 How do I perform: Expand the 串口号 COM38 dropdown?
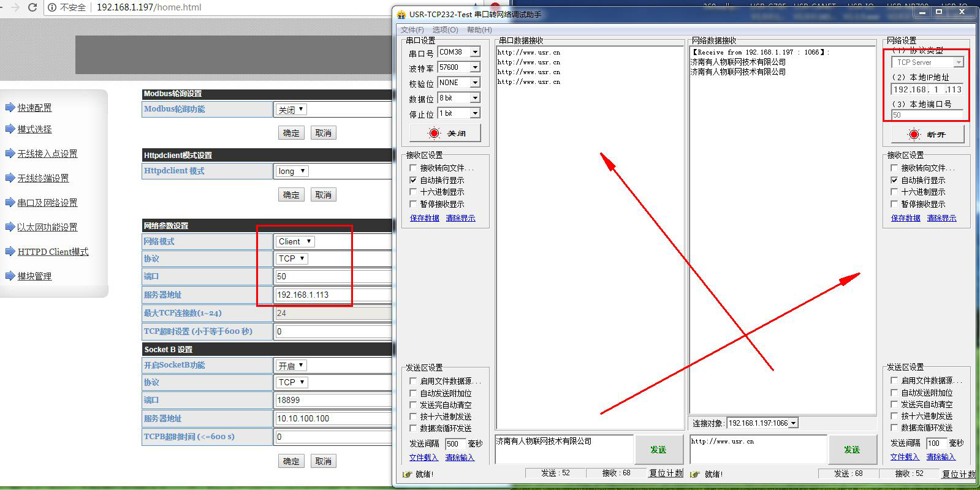click(475, 52)
